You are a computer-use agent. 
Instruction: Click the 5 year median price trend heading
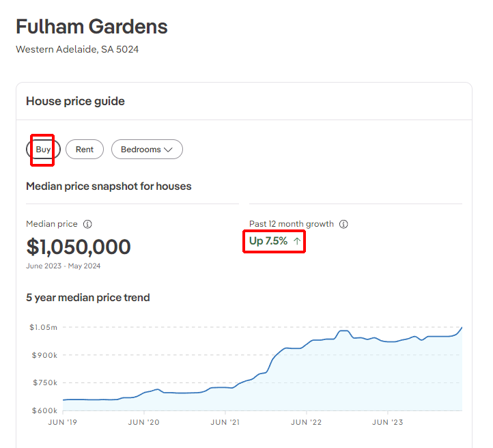click(88, 298)
